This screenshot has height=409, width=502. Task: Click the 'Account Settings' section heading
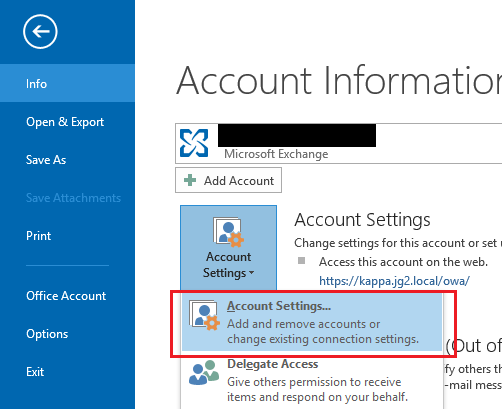click(x=362, y=220)
